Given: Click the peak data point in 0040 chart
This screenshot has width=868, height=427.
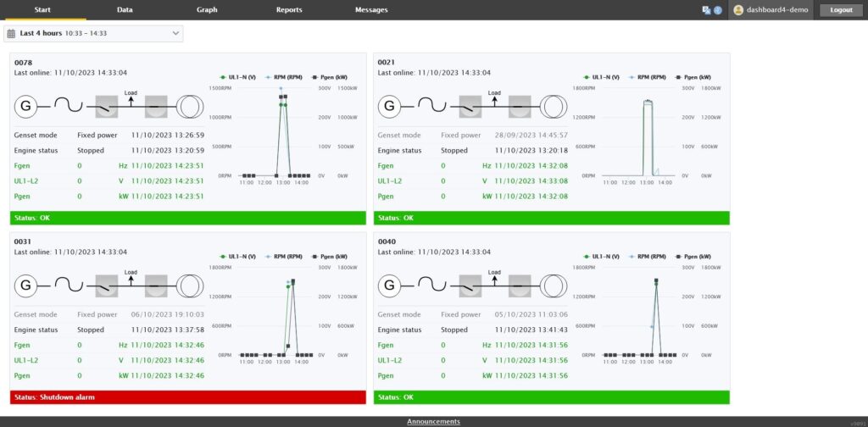Looking at the screenshot, I should point(656,281).
